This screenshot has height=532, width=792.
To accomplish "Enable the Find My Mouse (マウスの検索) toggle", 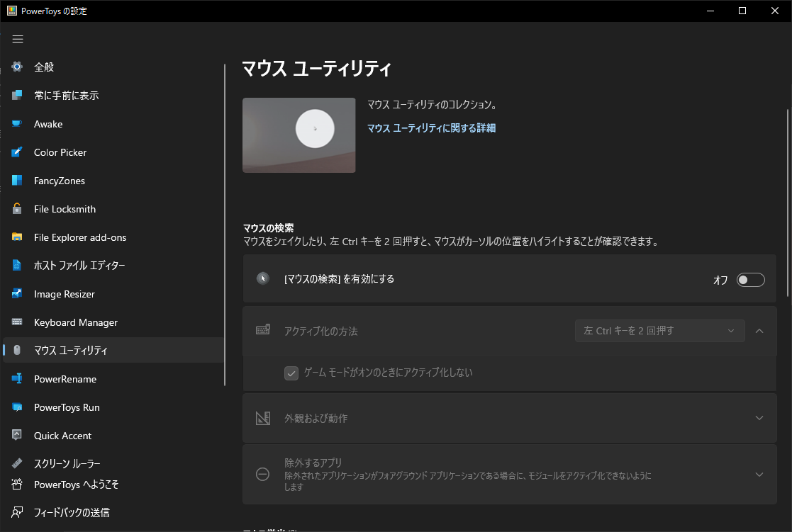I will point(751,280).
